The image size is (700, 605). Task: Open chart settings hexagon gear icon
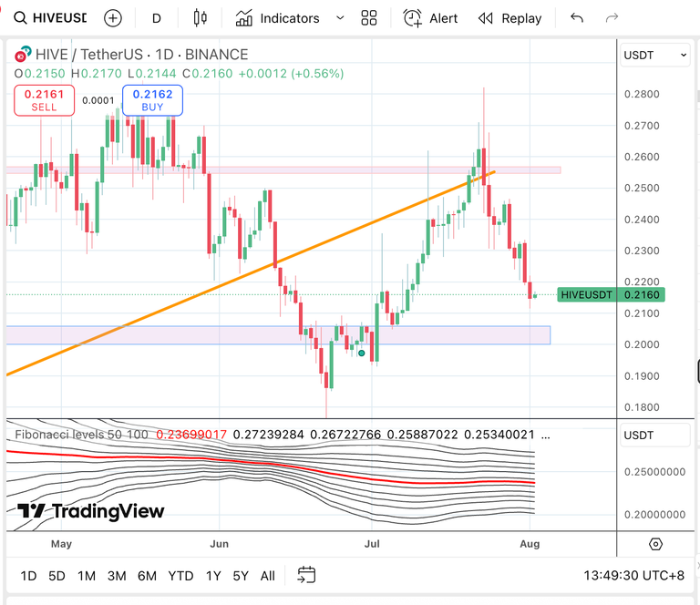[655, 544]
